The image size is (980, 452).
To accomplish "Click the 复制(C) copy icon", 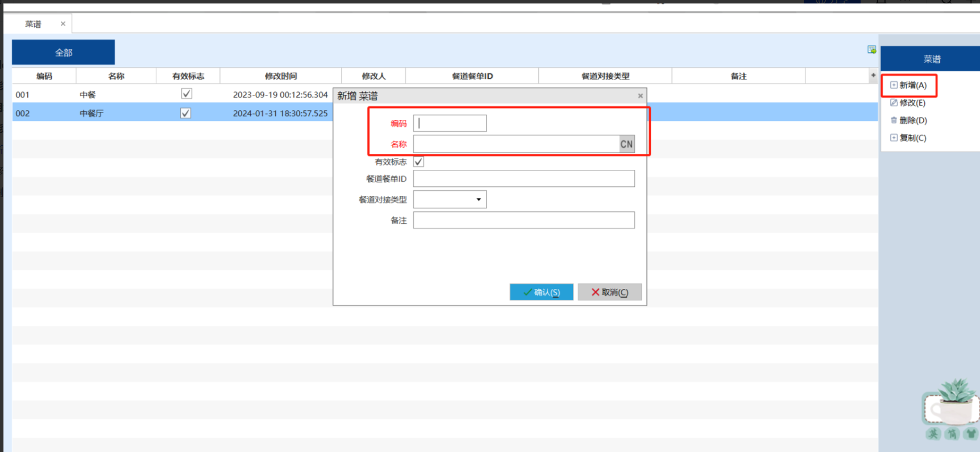I will pos(894,138).
